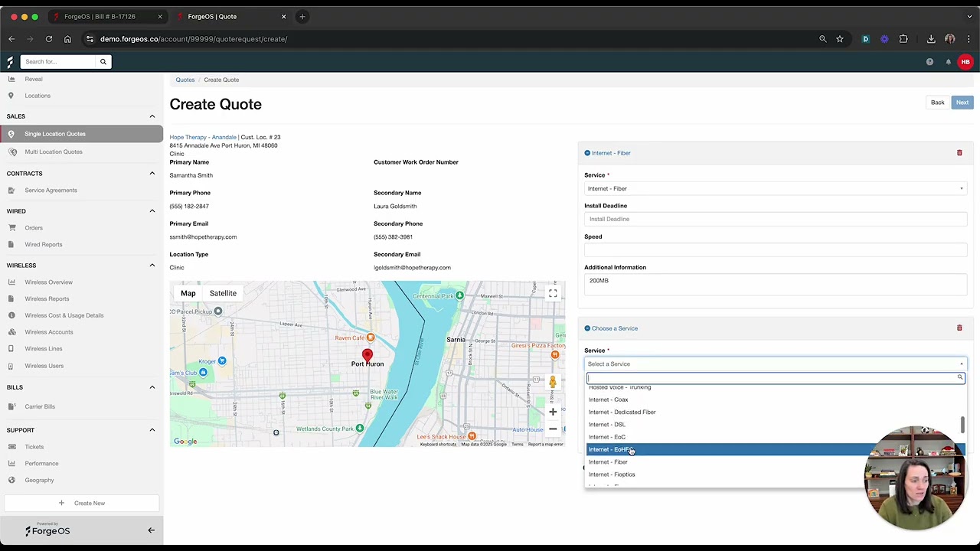980x551 pixels.
Task: Go back in browser history
Action: [x=11, y=39]
